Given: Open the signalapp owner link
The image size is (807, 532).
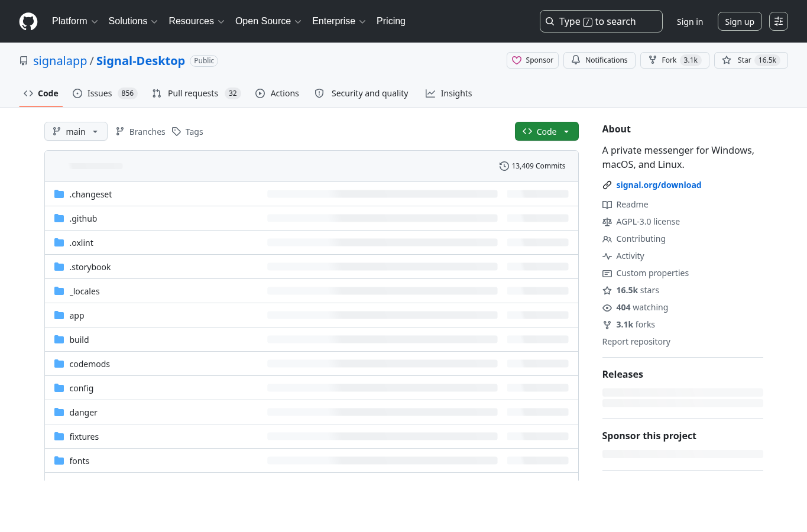Looking at the screenshot, I should point(60,61).
